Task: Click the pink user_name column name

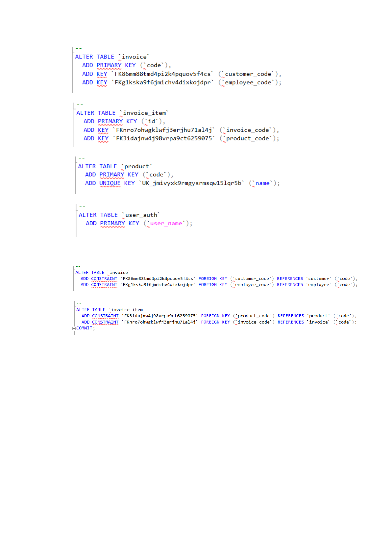Action: pyautogui.click(x=166, y=224)
